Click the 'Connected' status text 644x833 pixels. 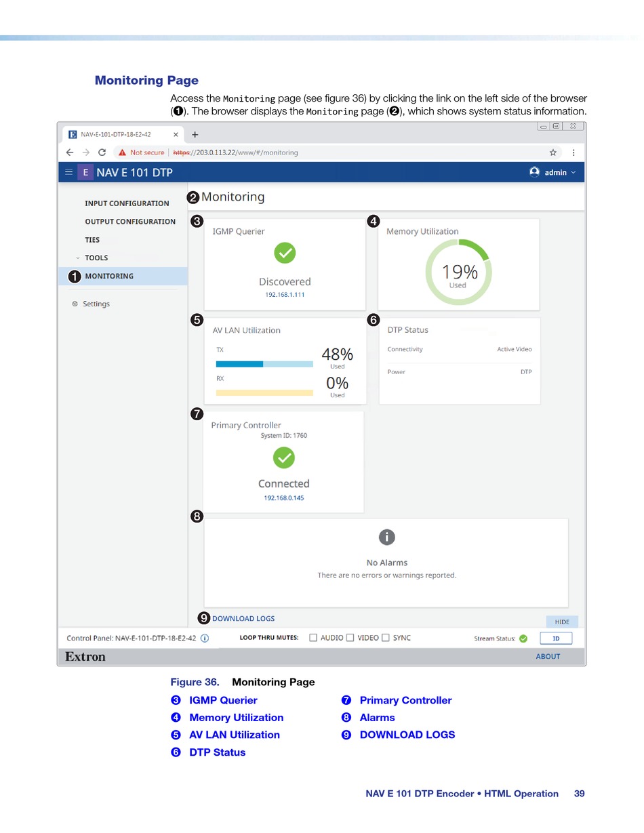(x=284, y=484)
